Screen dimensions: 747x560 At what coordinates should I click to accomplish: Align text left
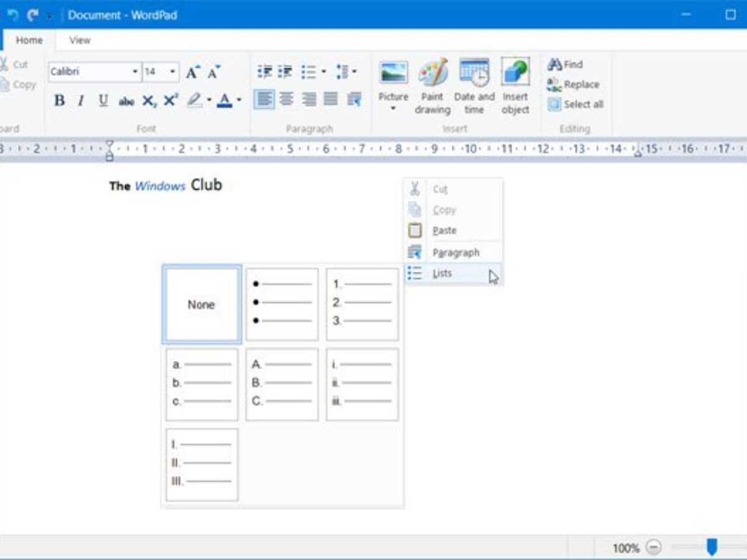click(x=265, y=99)
